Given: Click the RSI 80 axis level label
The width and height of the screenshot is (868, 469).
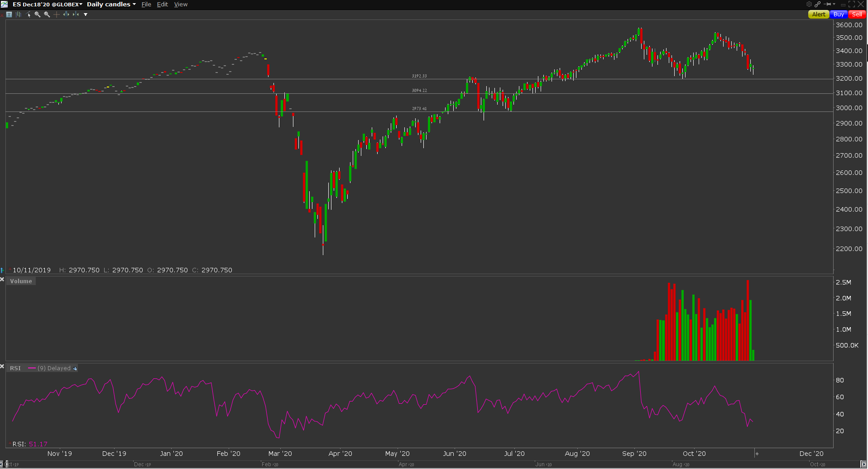Looking at the screenshot, I should [x=840, y=380].
